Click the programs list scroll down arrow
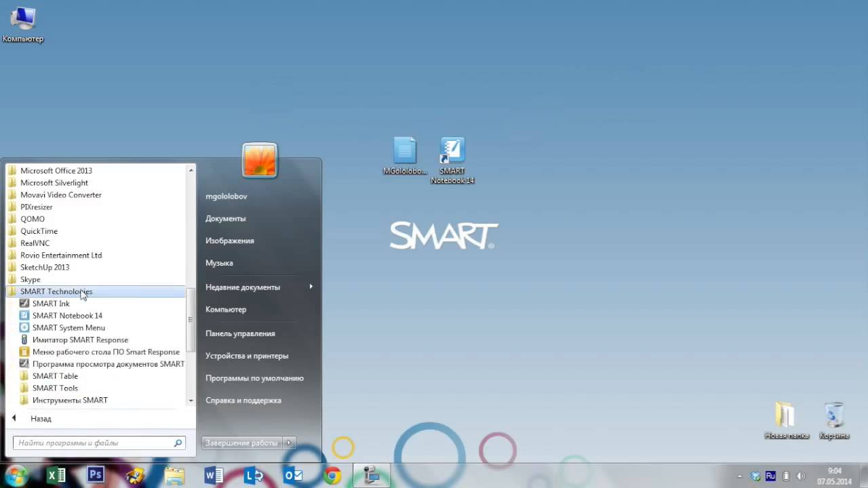This screenshot has height=488, width=868. [191, 401]
